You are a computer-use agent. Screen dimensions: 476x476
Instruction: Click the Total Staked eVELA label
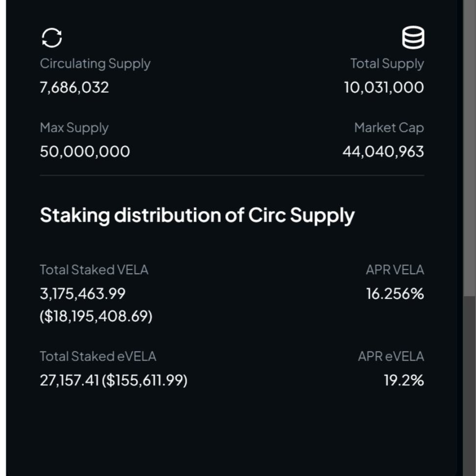(x=98, y=357)
